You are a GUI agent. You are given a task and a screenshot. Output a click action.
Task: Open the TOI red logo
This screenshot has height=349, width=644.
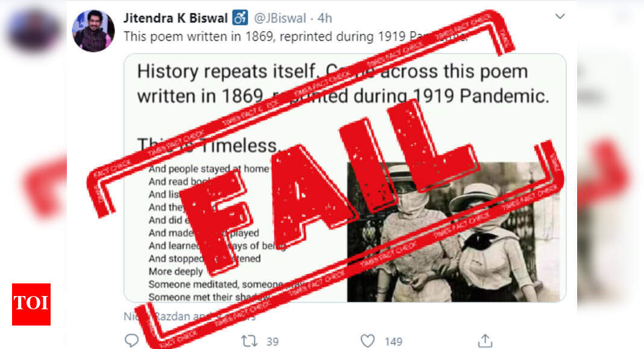31,304
